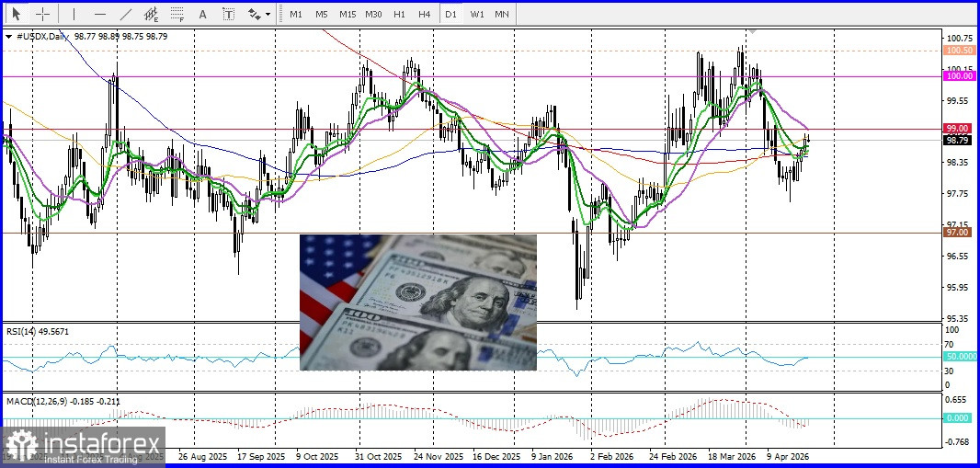
Task: Activate the crosshair tool
Action: coord(42,14)
